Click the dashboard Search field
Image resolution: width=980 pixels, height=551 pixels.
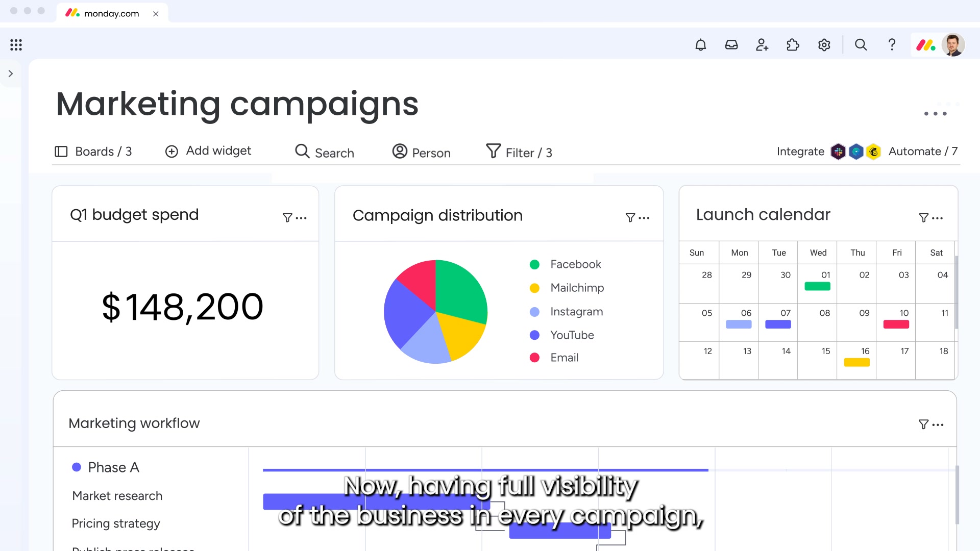325,152
